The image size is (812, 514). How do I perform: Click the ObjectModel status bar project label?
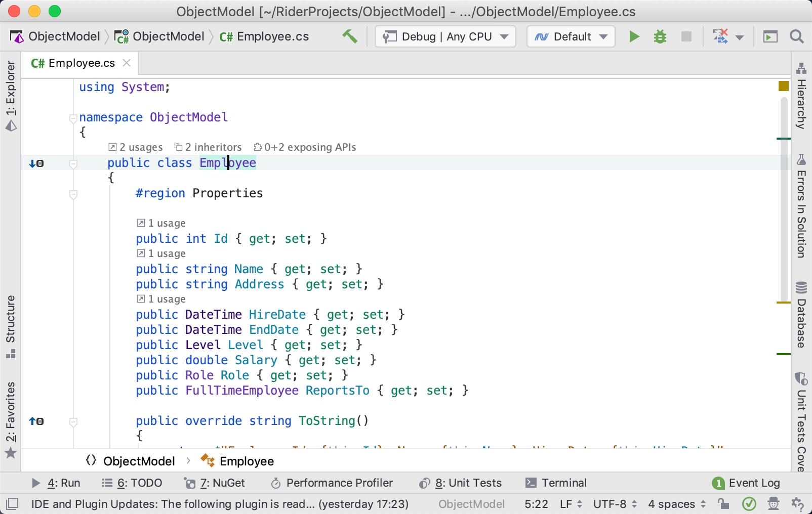pyautogui.click(x=471, y=504)
